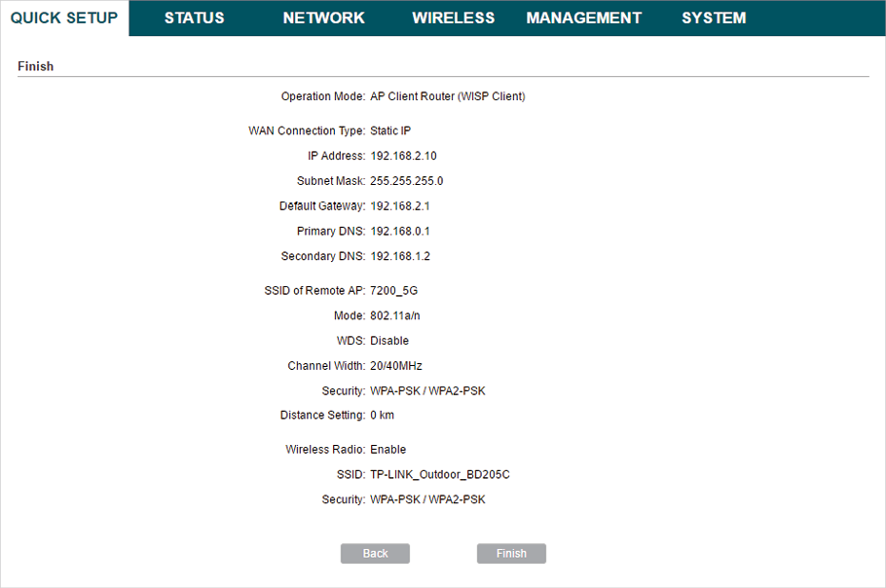886x588 pixels.
Task: Go to the Network tab
Action: (323, 18)
